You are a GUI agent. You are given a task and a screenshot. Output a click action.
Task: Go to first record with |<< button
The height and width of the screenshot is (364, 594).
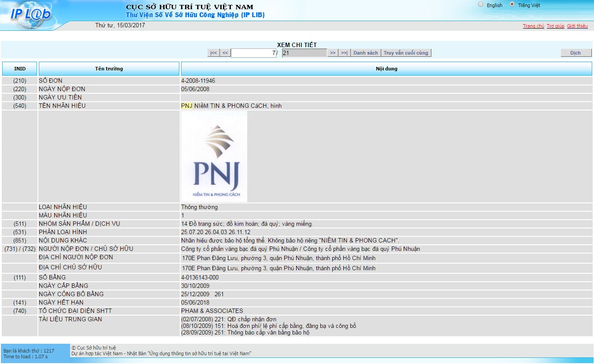213,53
